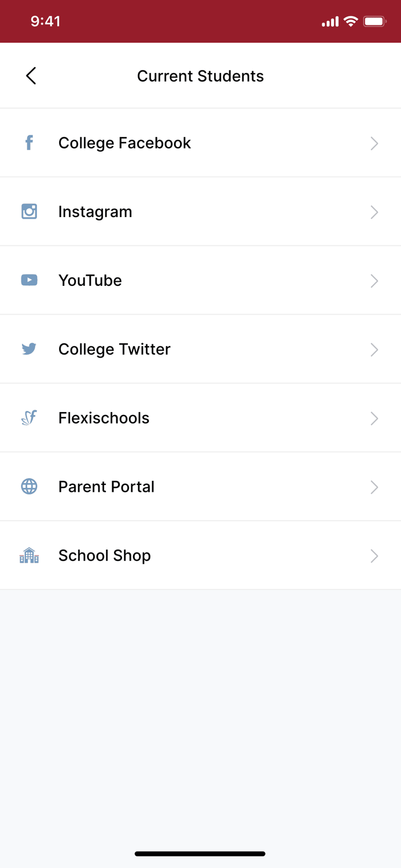Expand College Facebook with its chevron
401x868 pixels.
point(374,143)
